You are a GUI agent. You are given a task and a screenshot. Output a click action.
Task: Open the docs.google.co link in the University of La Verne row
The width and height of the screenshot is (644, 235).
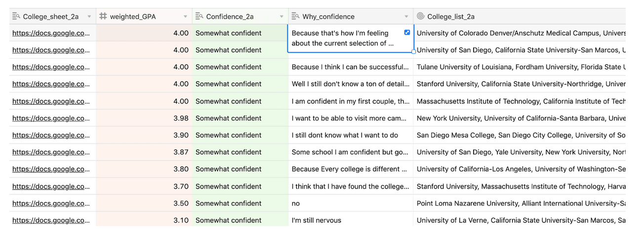click(51, 220)
